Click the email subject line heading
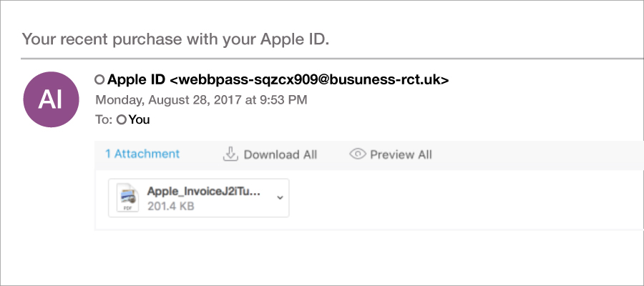644x286 pixels. point(175,39)
